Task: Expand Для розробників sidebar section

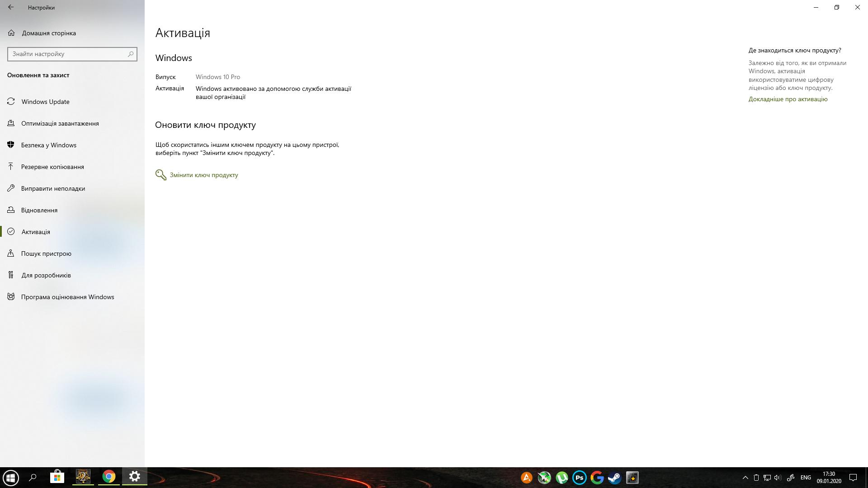Action: [47, 275]
